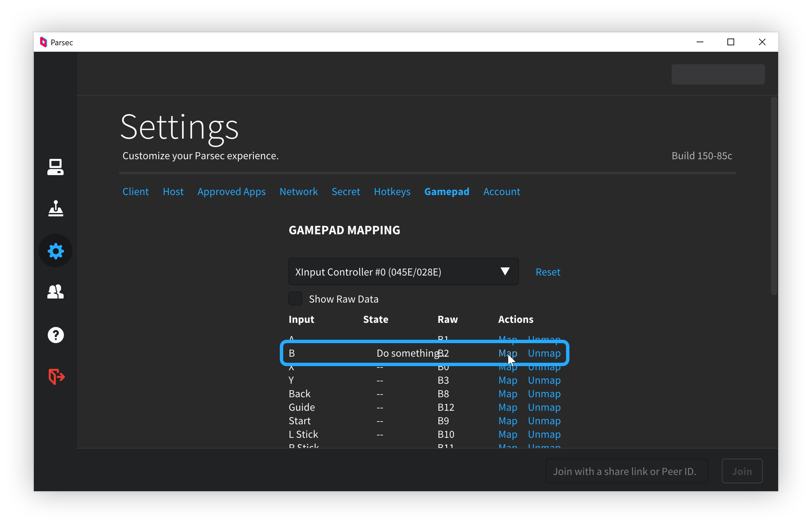Viewport: 812px width, 524px height.
Task: Maximize the Parsec window
Action: pyautogui.click(x=730, y=42)
